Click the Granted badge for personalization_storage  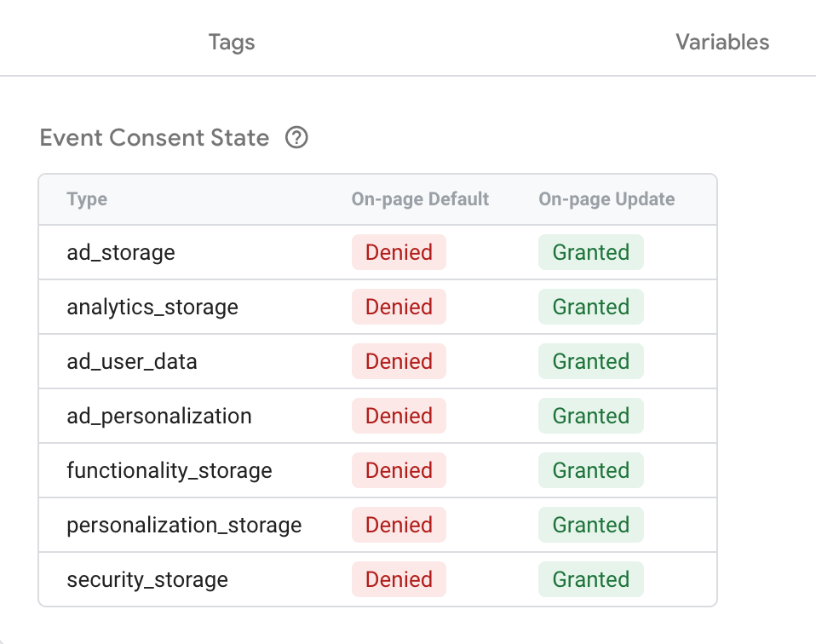point(591,525)
